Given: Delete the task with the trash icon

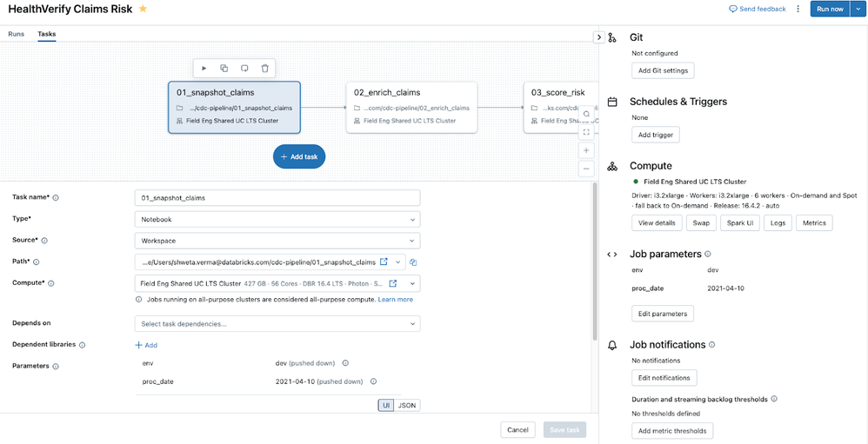Looking at the screenshot, I should (x=264, y=68).
